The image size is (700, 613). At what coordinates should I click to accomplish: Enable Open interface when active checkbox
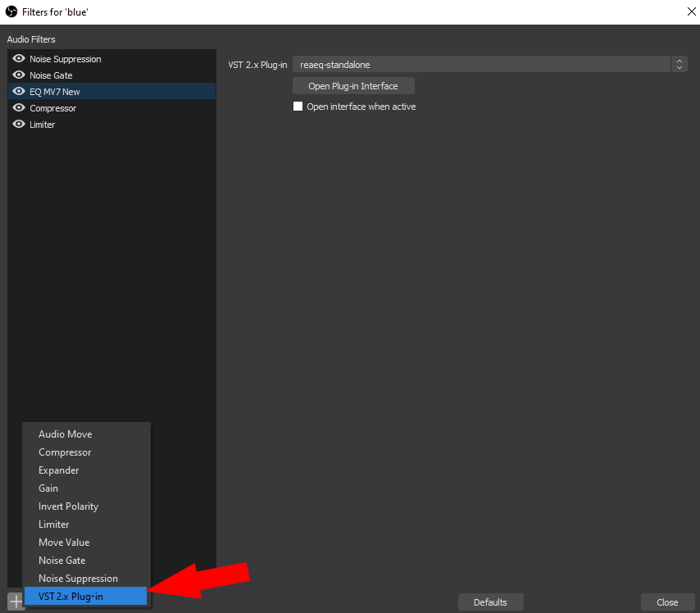click(x=298, y=107)
